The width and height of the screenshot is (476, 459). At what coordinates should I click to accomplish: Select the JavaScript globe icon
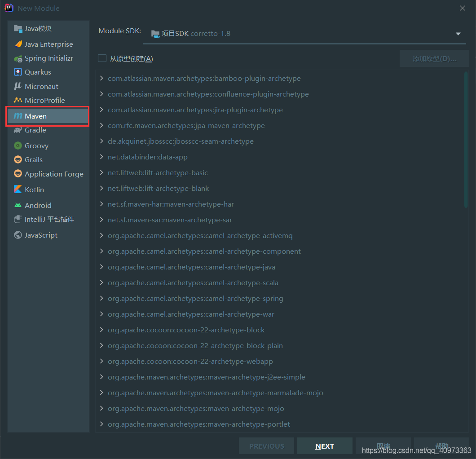[18, 235]
